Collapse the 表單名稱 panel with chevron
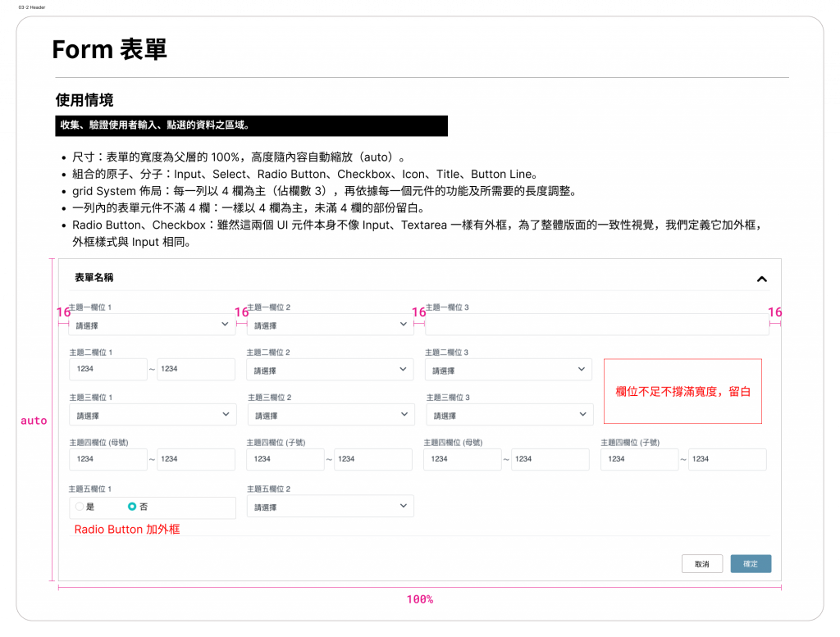This screenshot has width=840, height=637. (761, 279)
